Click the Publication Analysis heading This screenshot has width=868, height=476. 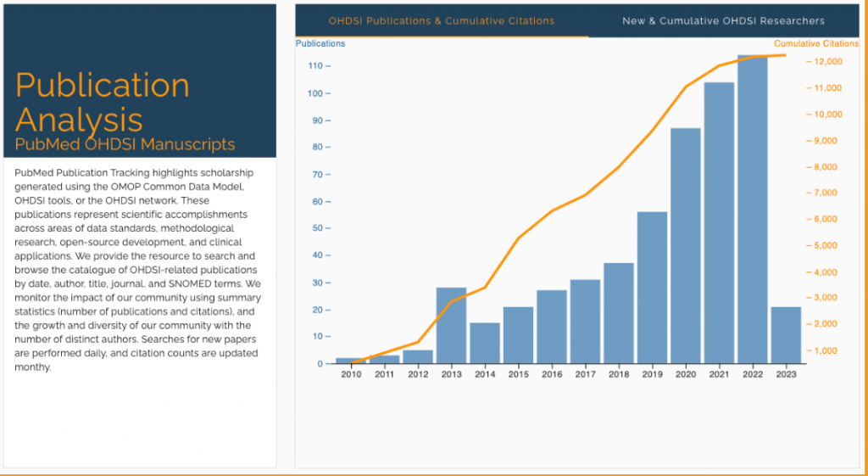pyautogui.click(x=103, y=102)
